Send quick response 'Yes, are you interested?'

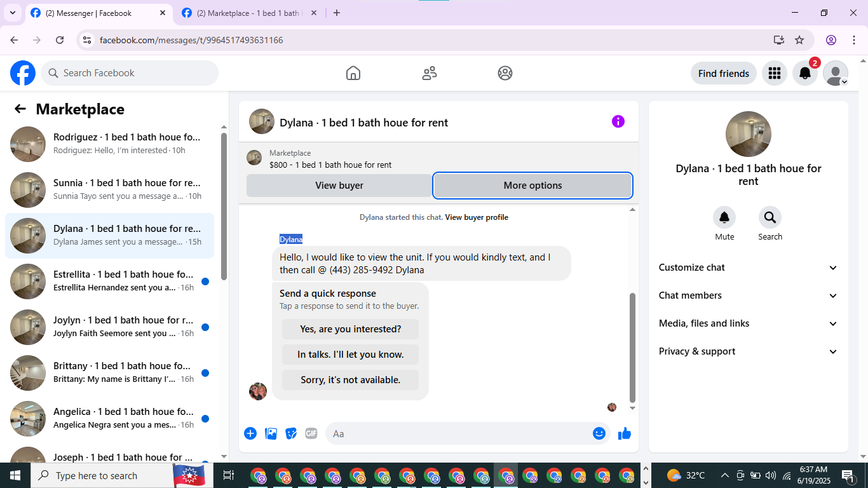351,329
